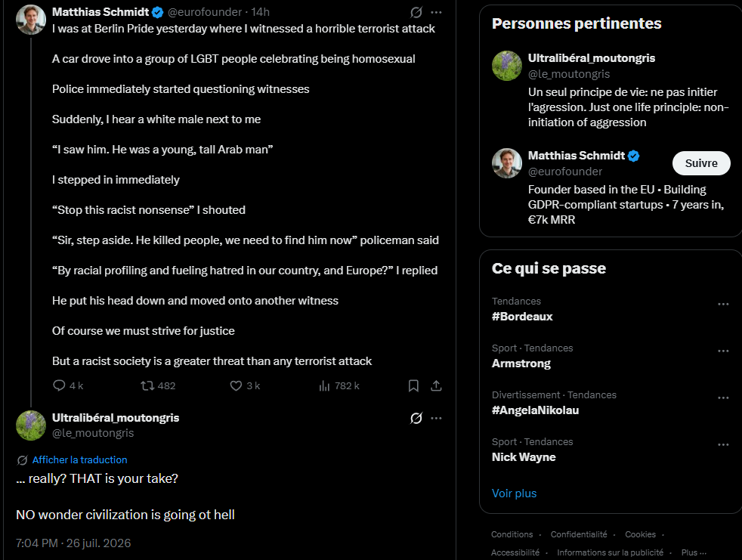Screen dimensions: 742x560
Task: Click the Grok icon on Matthias Schmidt's post
Action: pos(416,12)
